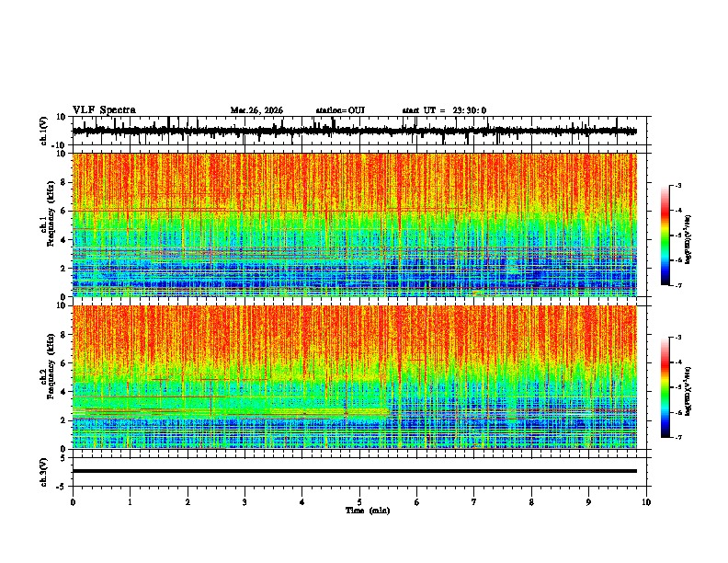728x563 pixels.
Task: Click the 'start UT = 23:30: 0' text
Action: click(444, 110)
